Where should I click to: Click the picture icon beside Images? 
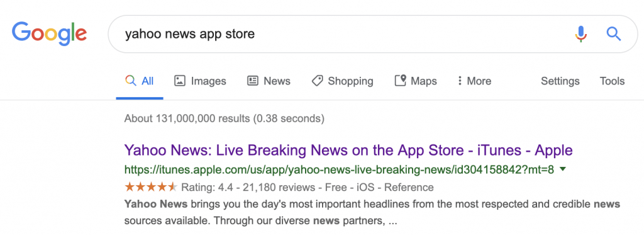[x=180, y=81]
